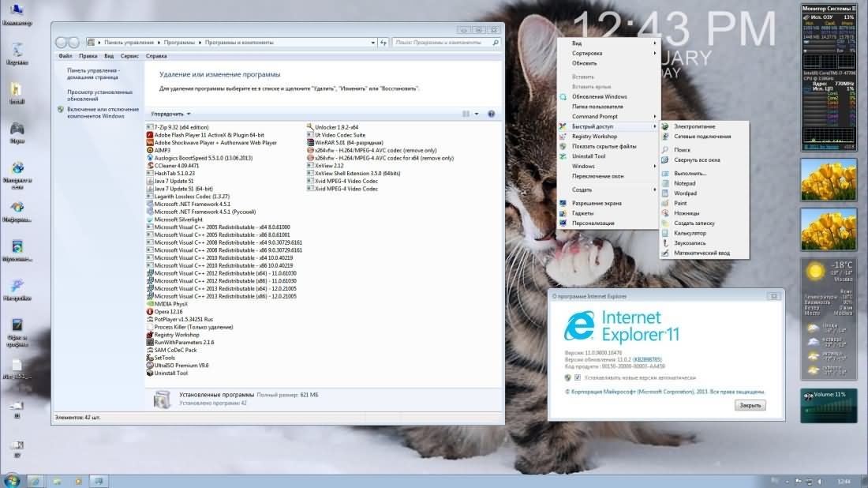This screenshot has height=488, width=868.
Task: Choose Notepad in the quick access submenu
Action: coord(704,183)
